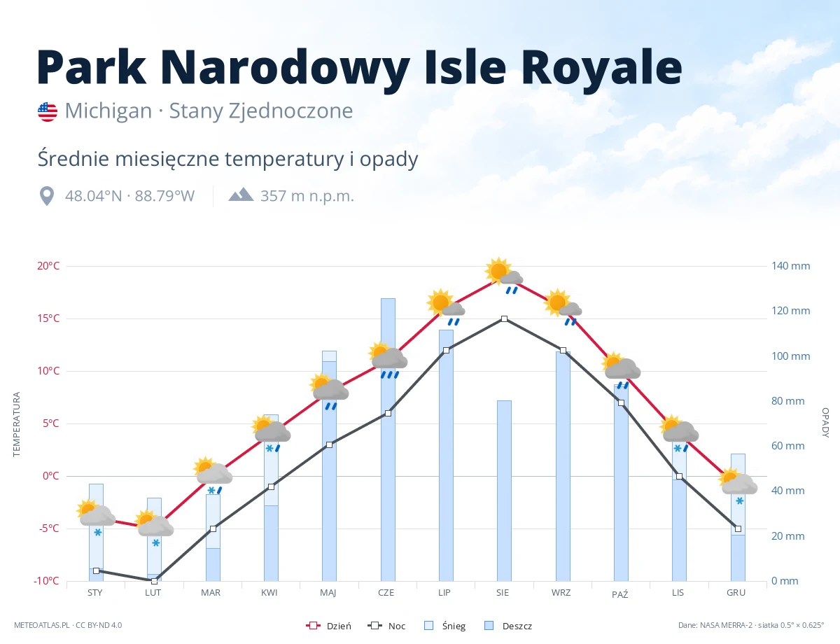Viewport: 840px width, 644px height.
Task: Toggle the Deszcz legend entry
Action: 507,626
